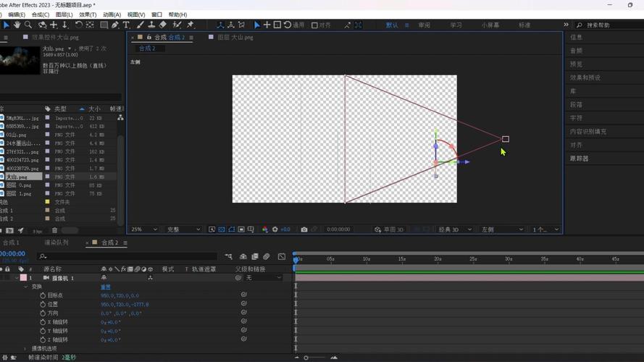This screenshot has width=644, height=362.
Task: Click the 重置 reset link for transform
Action: click(106, 287)
